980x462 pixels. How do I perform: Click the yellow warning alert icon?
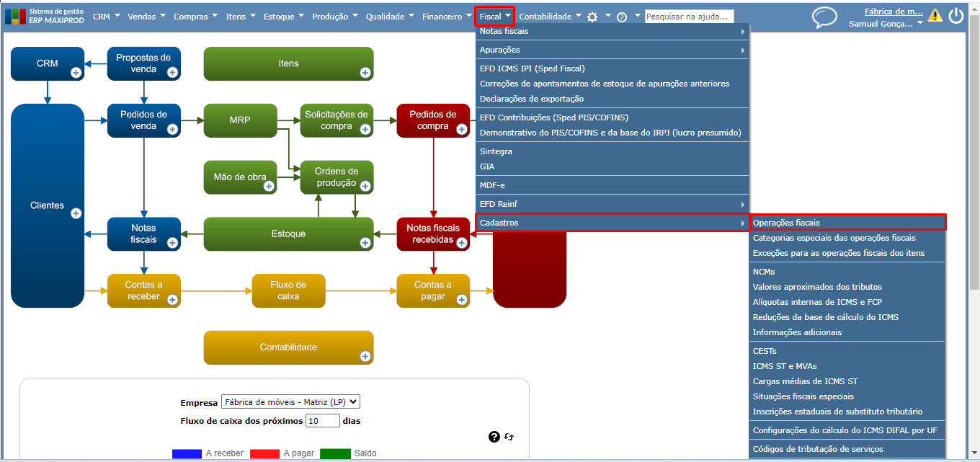coord(935,15)
